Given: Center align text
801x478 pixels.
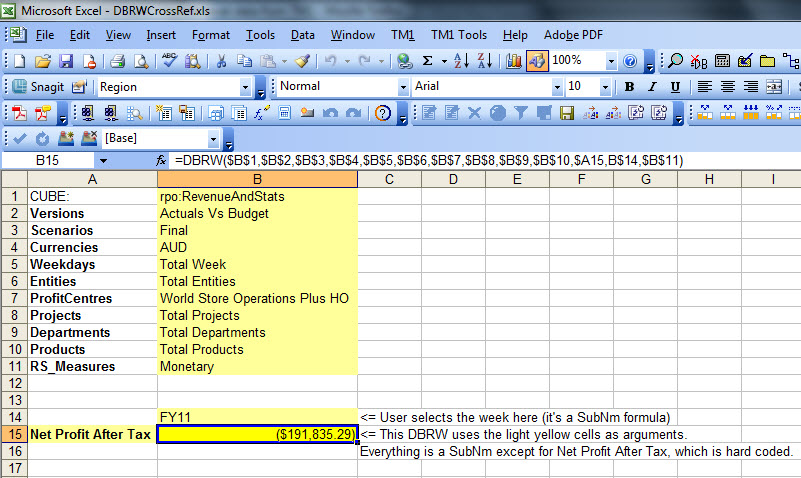Looking at the screenshot, I should (x=727, y=87).
